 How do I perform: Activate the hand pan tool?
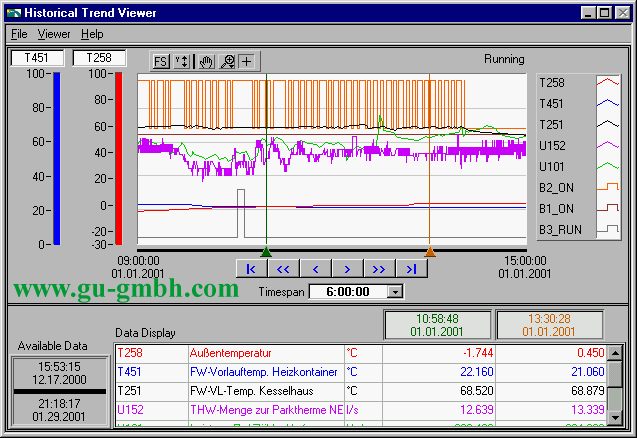206,61
